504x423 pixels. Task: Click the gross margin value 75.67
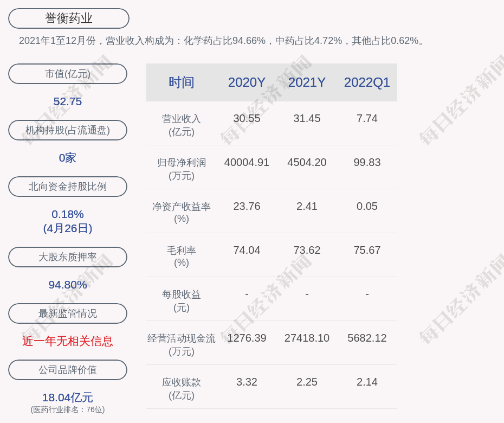click(x=367, y=250)
